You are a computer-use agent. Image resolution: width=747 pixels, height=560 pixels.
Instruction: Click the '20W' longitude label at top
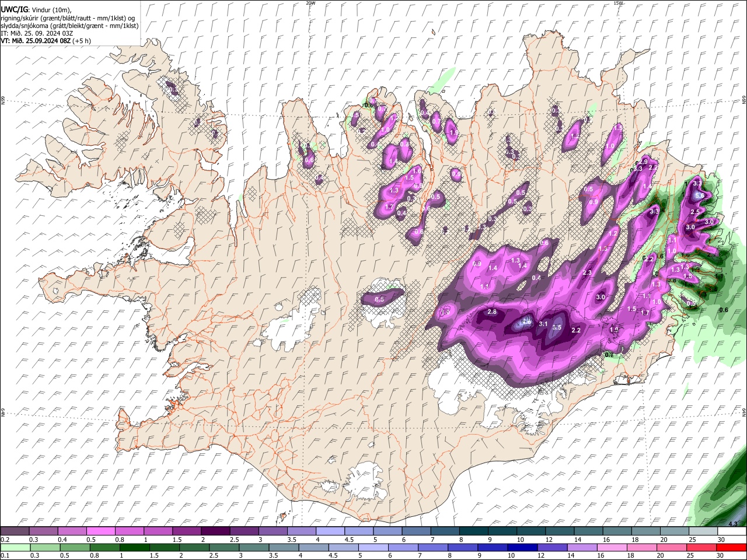click(x=310, y=3)
